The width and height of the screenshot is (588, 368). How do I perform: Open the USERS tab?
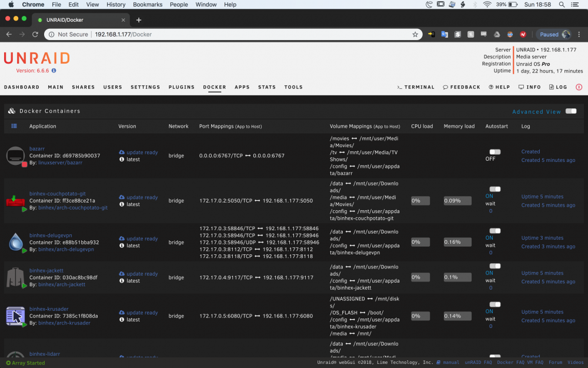pyautogui.click(x=112, y=87)
